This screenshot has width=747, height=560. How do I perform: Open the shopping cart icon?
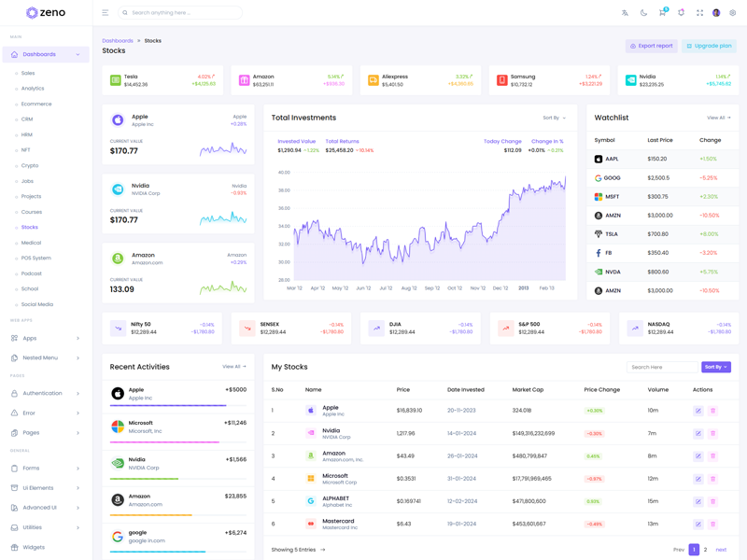(662, 13)
